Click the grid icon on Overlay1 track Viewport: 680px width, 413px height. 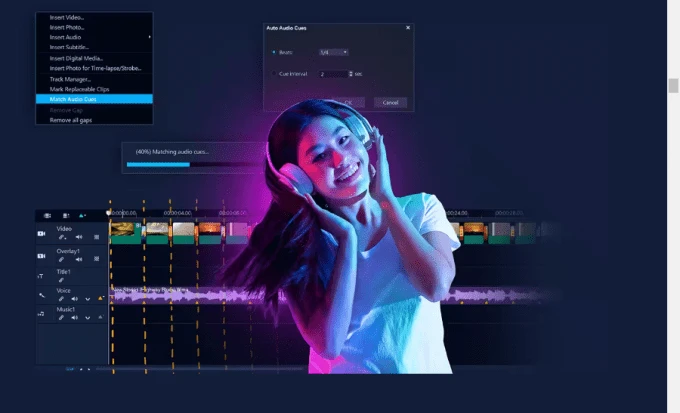click(97, 259)
